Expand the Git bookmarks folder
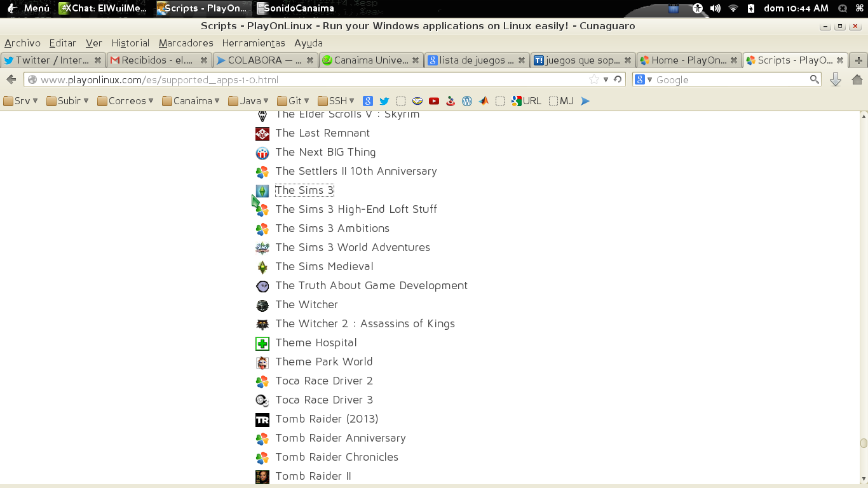The height and width of the screenshot is (488, 868). tap(293, 101)
